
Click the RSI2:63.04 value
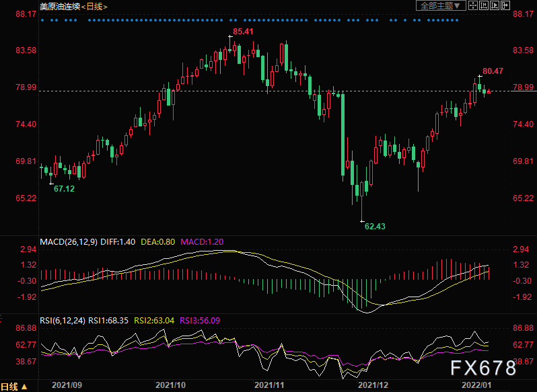pos(154,321)
